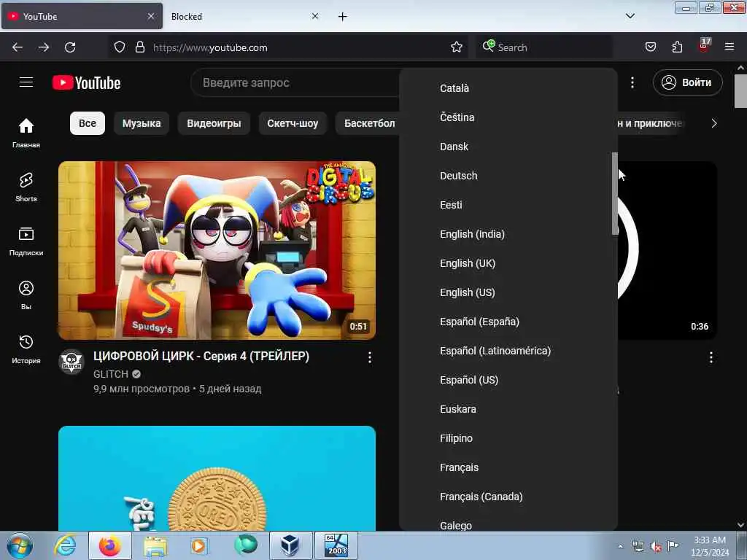Open VirtualBox cube icon on taskbar
The height and width of the screenshot is (560, 747).
pyautogui.click(x=290, y=545)
